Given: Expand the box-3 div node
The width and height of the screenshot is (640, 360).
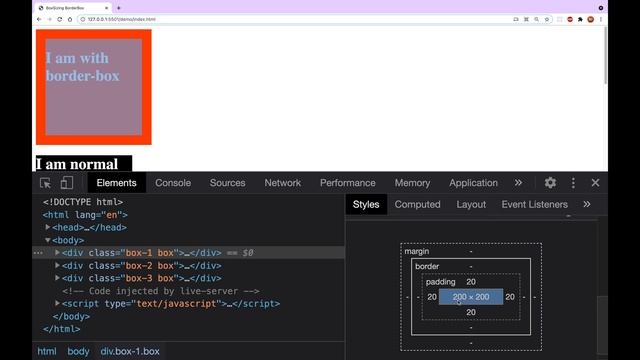Looking at the screenshot, I should point(57,278).
